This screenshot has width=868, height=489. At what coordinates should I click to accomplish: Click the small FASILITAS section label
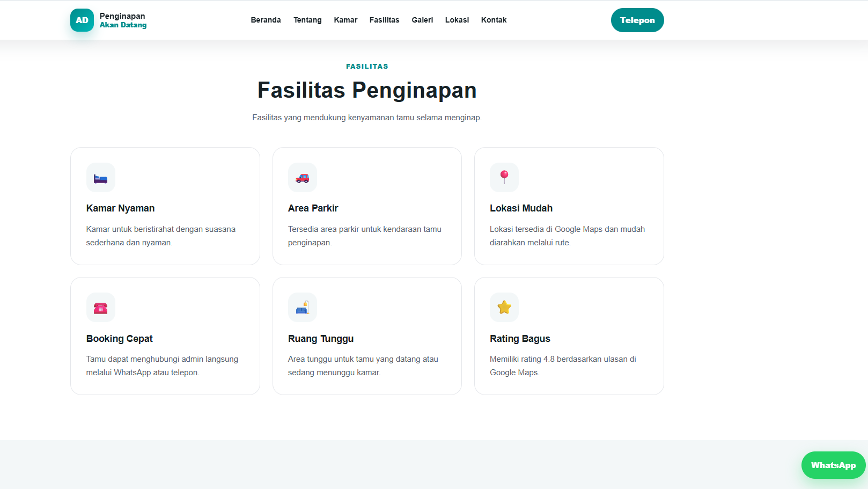[x=367, y=67]
